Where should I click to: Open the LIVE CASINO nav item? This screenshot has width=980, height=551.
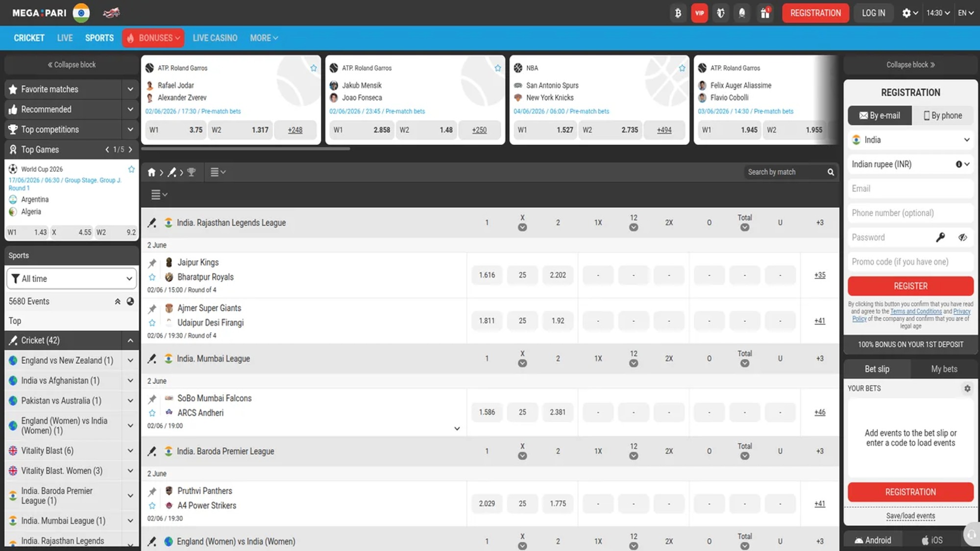coord(215,38)
